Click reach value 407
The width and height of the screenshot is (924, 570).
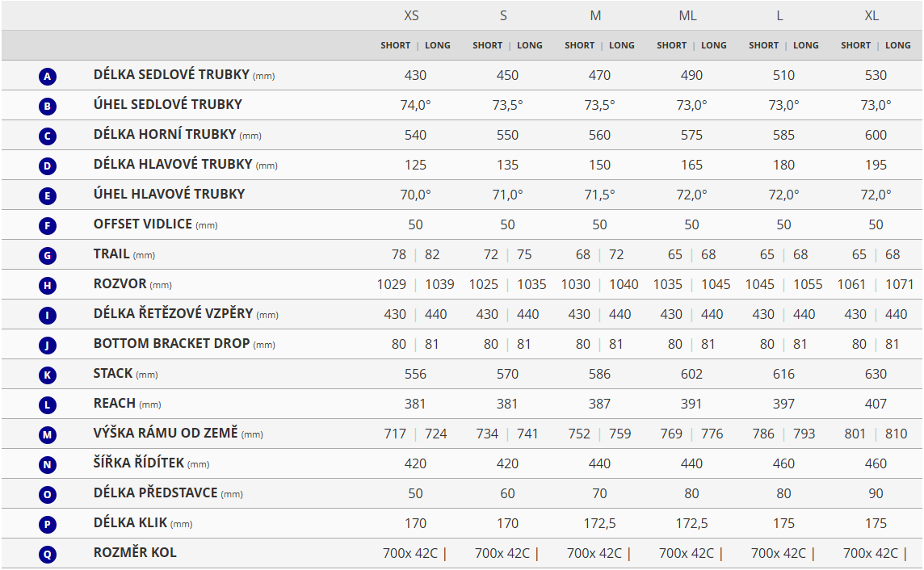point(876,404)
